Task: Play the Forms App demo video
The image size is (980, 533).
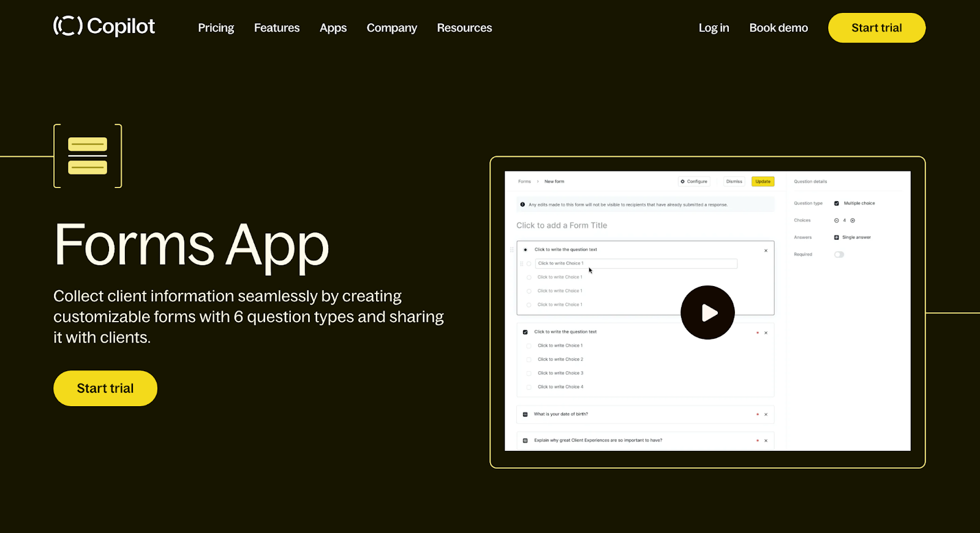Action: [707, 312]
